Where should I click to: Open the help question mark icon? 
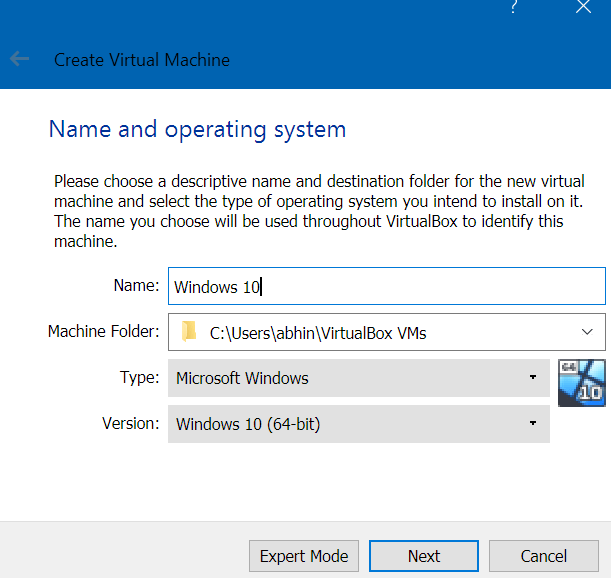coord(514,7)
